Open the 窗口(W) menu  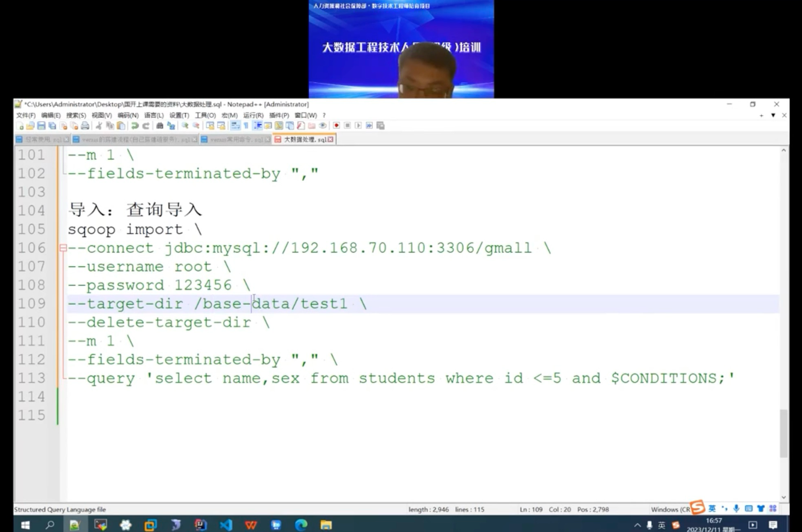pos(306,115)
